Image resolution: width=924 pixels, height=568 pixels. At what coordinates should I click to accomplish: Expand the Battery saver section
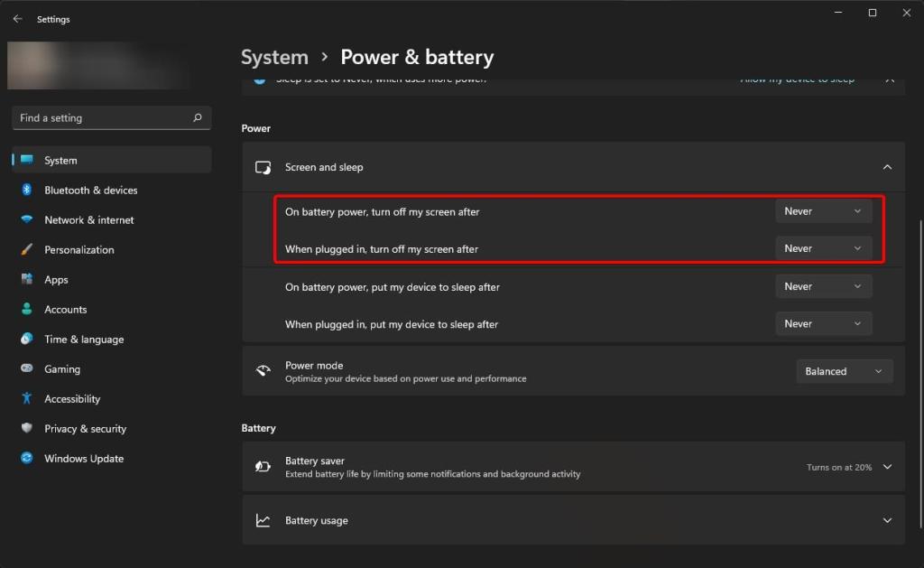887,467
